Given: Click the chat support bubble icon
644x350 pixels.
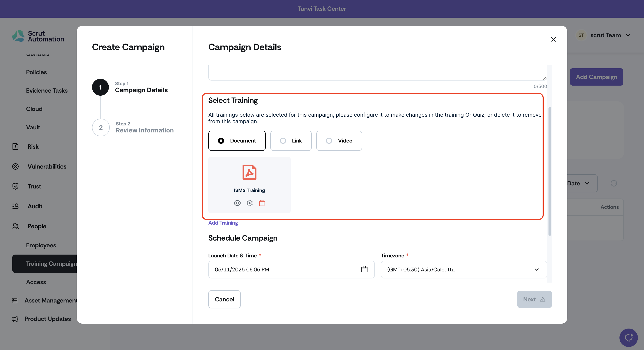Looking at the screenshot, I should point(628,338).
